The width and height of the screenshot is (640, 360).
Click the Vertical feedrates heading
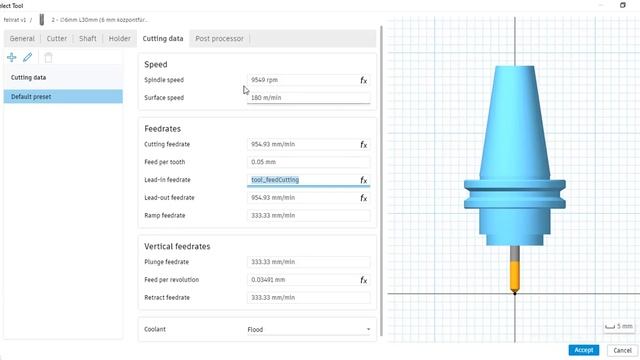point(177,247)
